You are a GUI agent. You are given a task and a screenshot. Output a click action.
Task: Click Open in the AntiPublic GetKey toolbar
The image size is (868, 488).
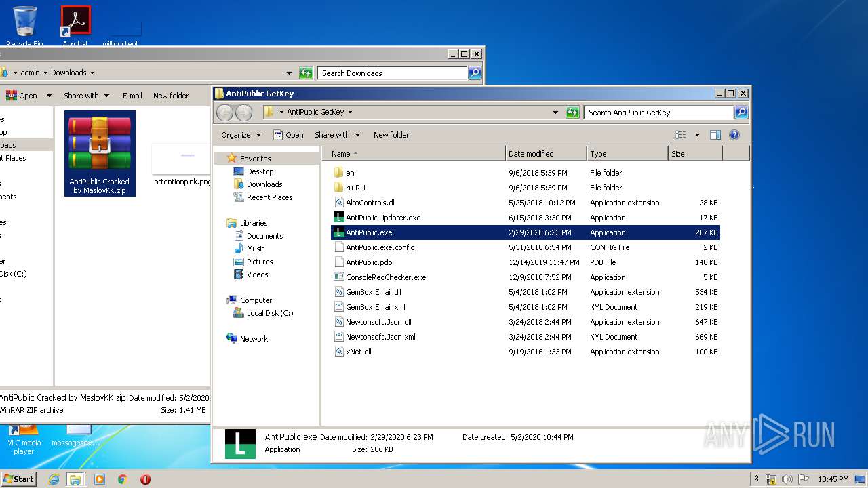pyautogui.click(x=288, y=135)
